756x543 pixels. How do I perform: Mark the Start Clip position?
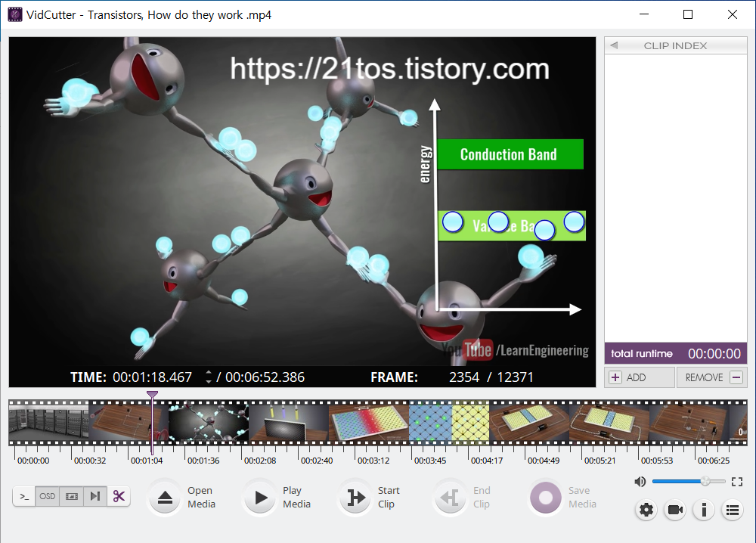(355, 498)
